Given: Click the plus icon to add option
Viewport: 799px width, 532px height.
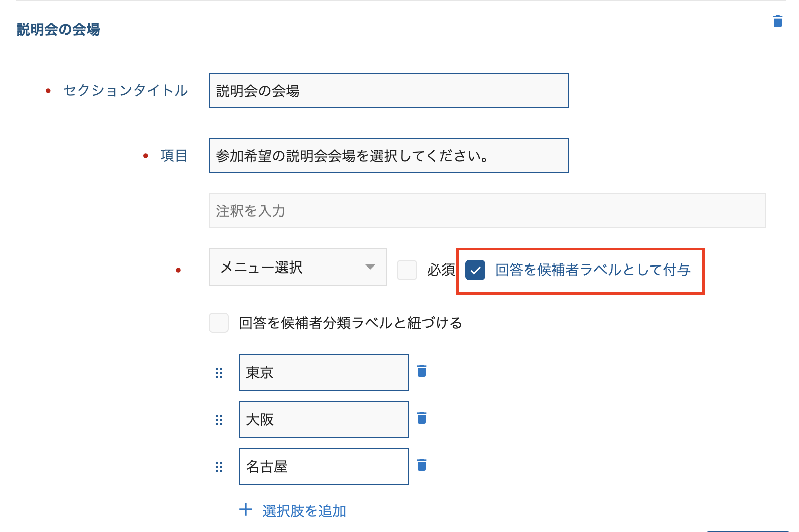Looking at the screenshot, I should [246, 510].
